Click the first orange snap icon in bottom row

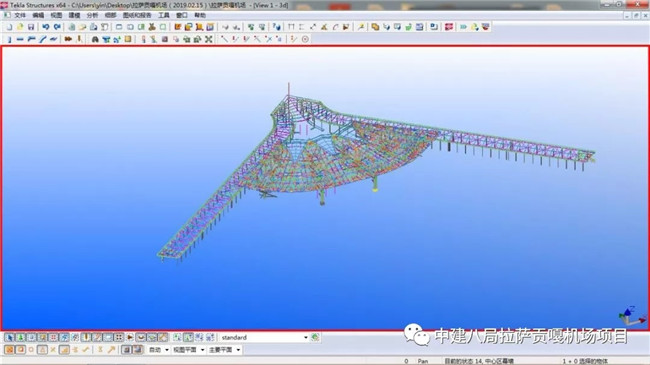tap(9, 350)
